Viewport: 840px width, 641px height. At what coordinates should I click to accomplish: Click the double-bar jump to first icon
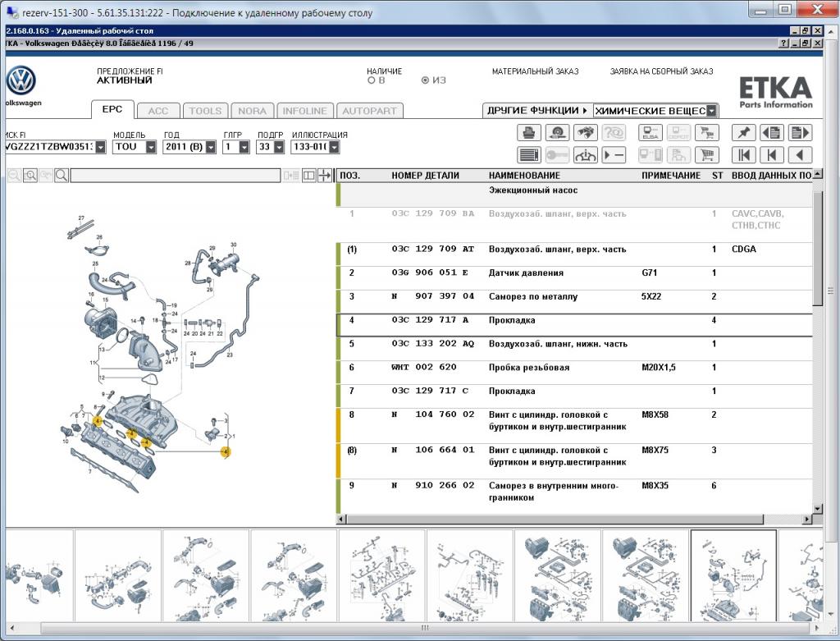pyautogui.click(x=744, y=155)
